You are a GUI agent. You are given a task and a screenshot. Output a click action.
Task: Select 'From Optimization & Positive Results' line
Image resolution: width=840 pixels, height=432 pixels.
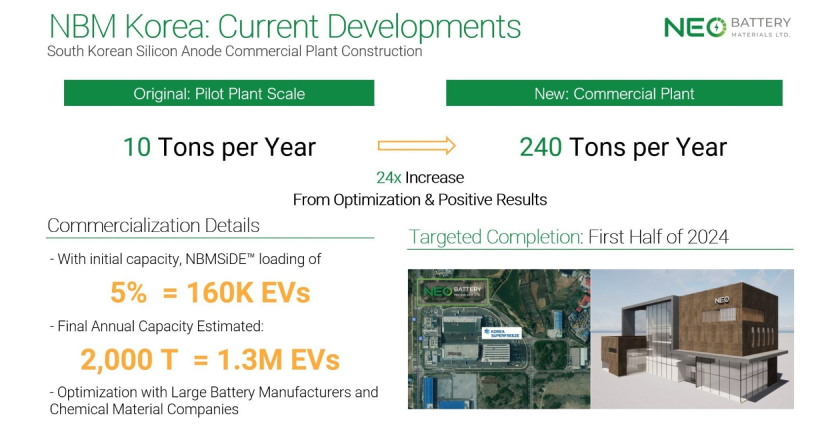pos(420,200)
